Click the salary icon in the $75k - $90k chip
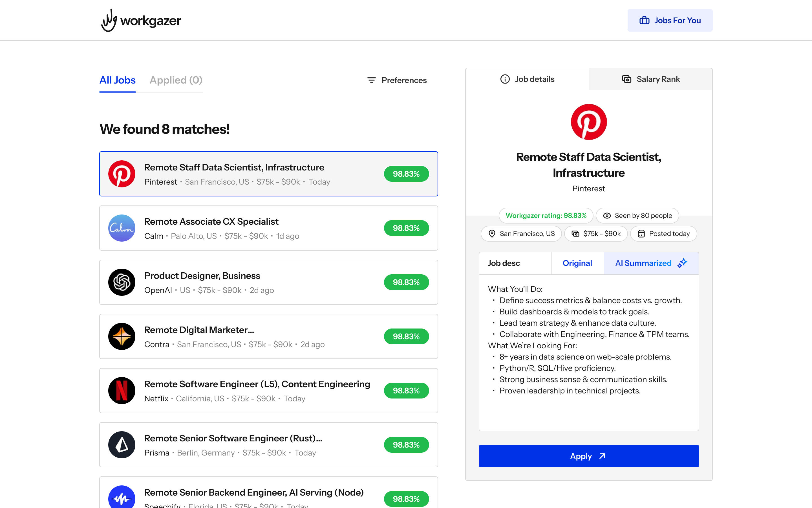Screen dimensions: 812x508 click(575, 234)
